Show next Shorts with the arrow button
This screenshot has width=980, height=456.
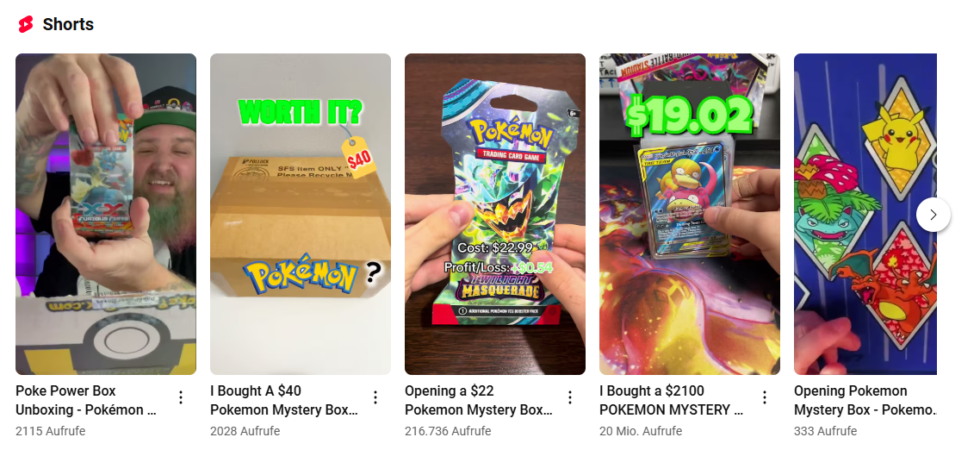click(x=933, y=215)
